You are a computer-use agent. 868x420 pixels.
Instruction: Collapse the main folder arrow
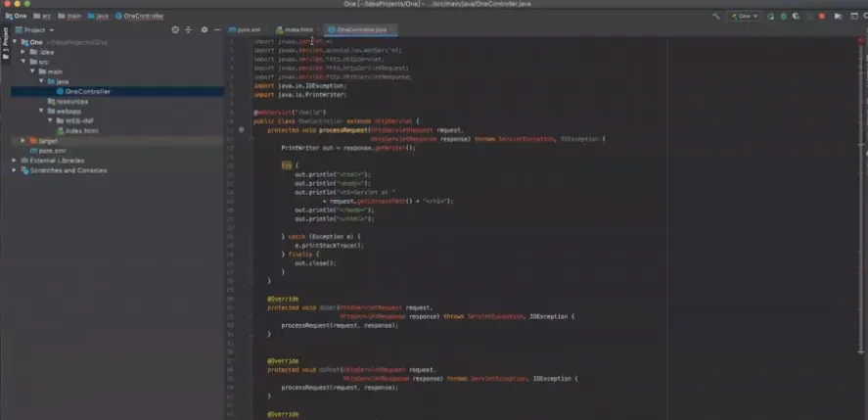tap(32, 71)
